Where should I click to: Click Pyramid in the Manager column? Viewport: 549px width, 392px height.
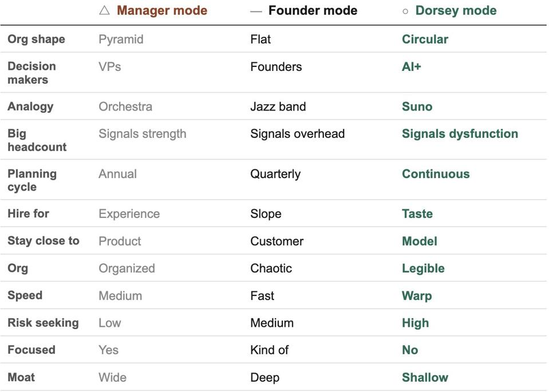(x=121, y=39)
